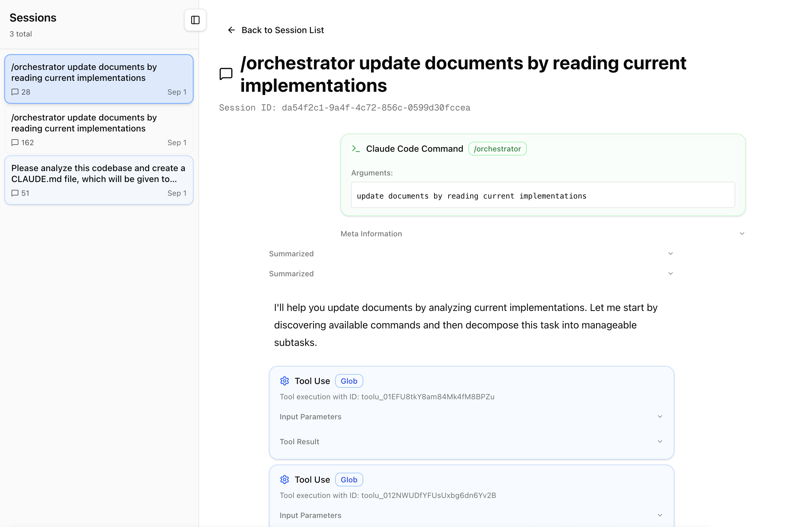Click message count icon showing 28
812x527 pixels.
15,92
